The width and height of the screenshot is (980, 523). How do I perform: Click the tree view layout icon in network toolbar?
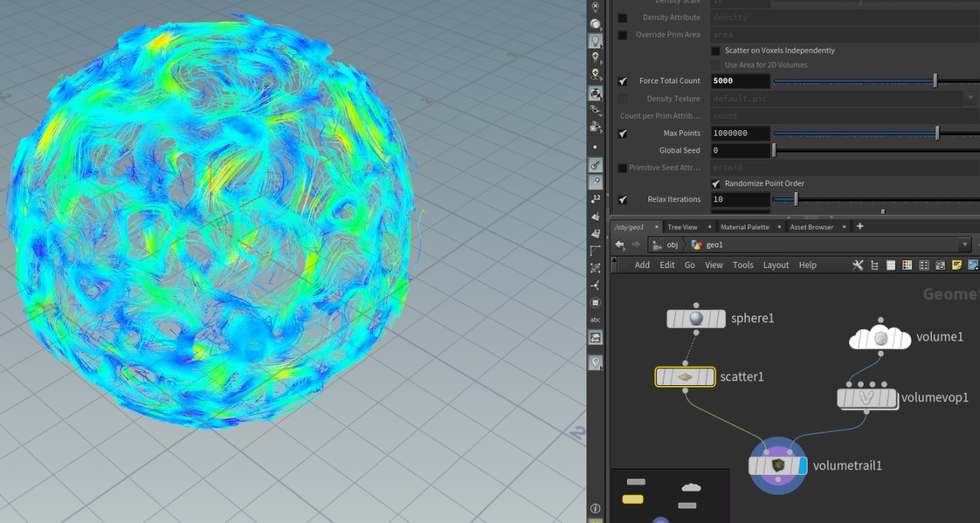pyautogui.click(x=874, y=265)
